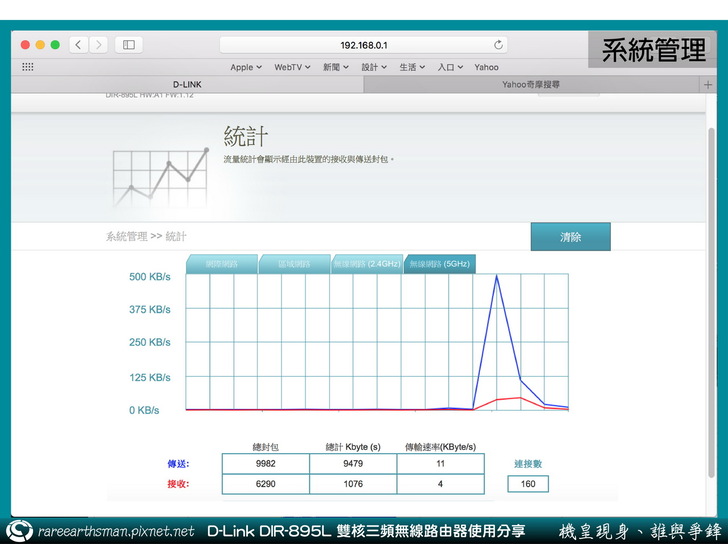728x544 pixels.
Task: Expand the 新聞 bookmarks folder
Action: tap(335, 67)
